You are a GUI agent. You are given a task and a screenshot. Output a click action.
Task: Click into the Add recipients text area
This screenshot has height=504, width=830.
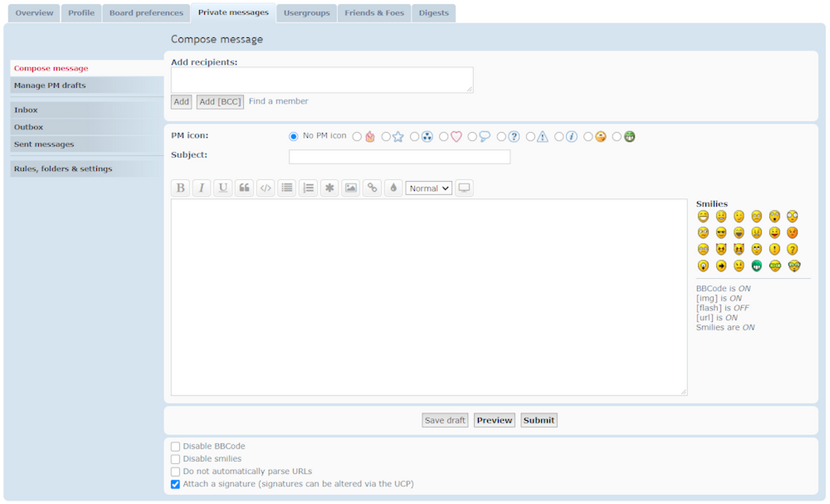(322, 80)
